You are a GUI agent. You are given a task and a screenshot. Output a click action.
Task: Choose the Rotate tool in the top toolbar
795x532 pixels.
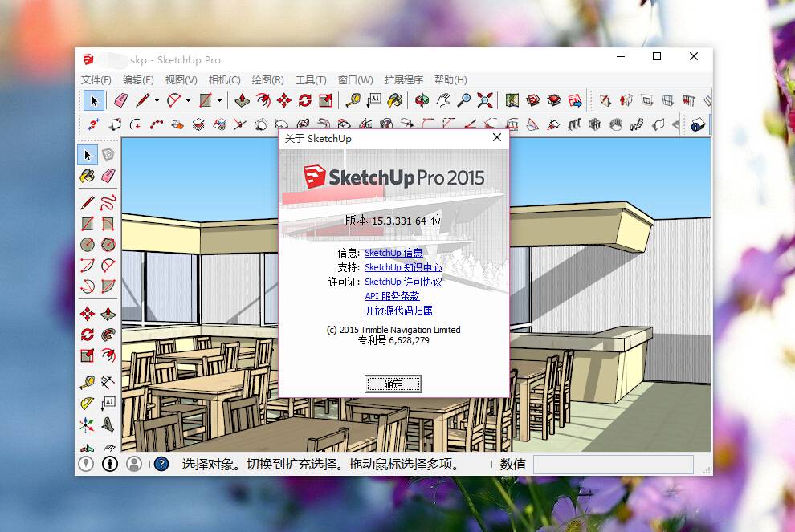point(304,100)
